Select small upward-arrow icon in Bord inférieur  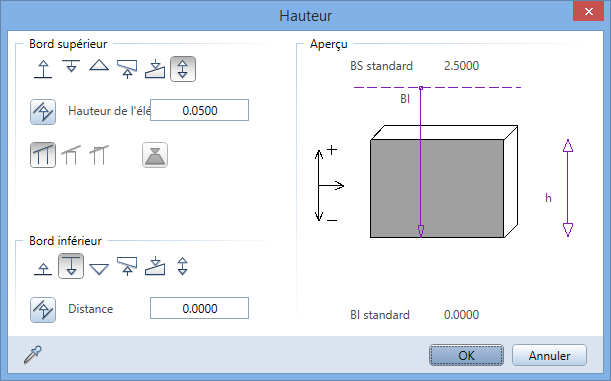coord(43,269)
